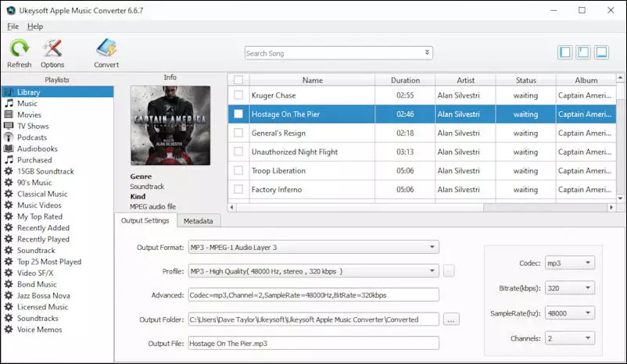The height and width of the screenshot is (364, 627).
Task: Select the Jazz Bossa Nova playlist
Action: tap(42, 296)
